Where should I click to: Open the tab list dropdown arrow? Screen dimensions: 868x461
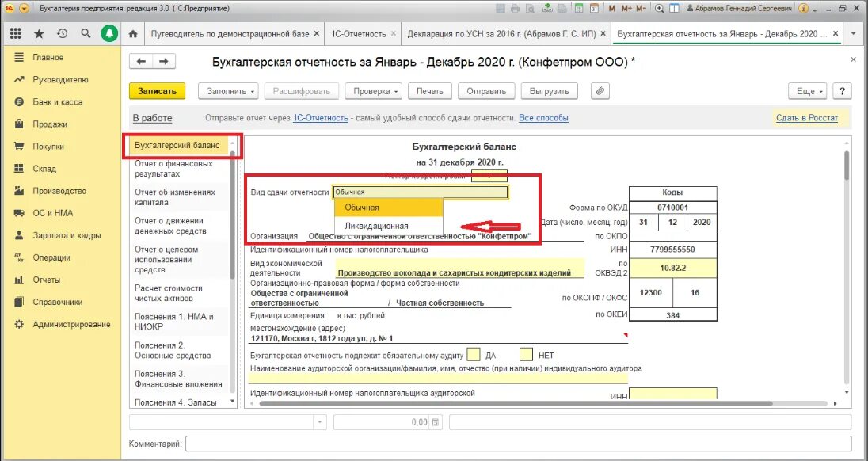pyautogui.click(x=851, y=34)
